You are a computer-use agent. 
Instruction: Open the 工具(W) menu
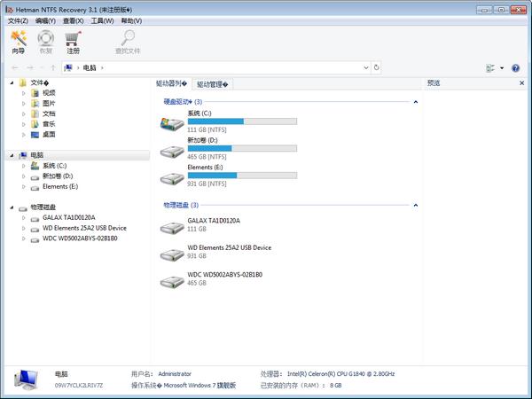[x=102, y=20]
